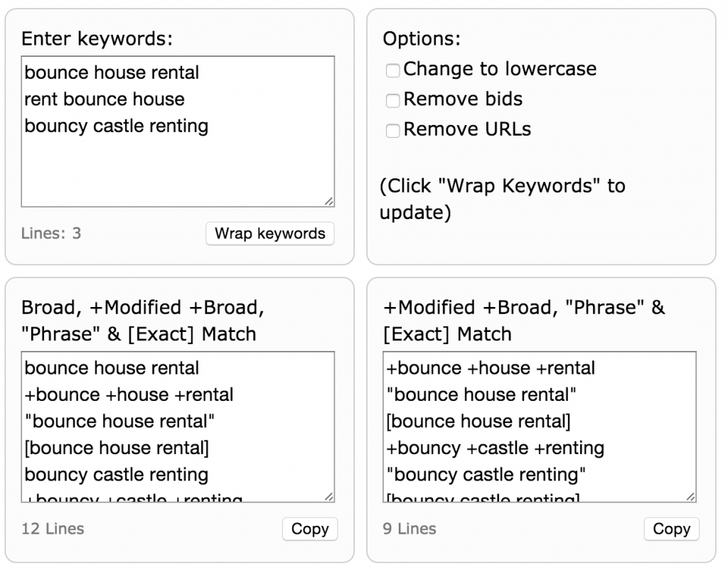Copy the Broad and Modified match list

310,529
